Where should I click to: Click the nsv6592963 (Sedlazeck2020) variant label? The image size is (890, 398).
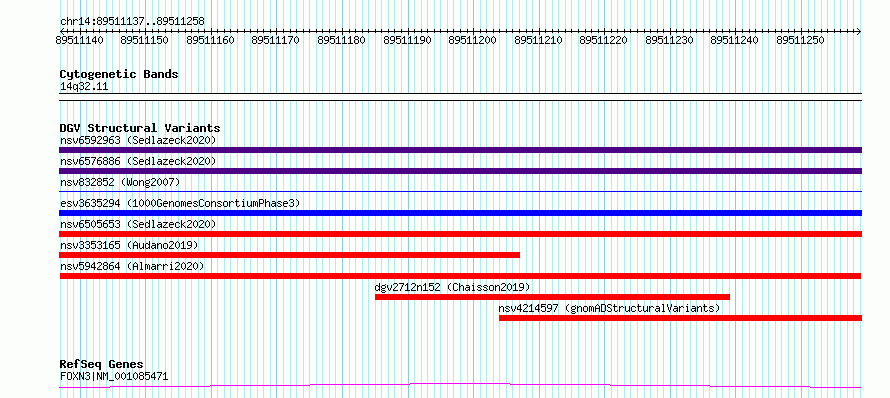point(138,140)
